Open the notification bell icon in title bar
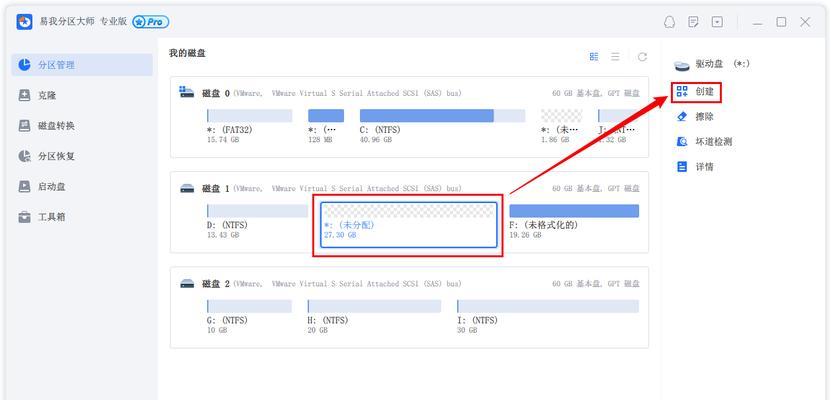The height and width of the screenshot is (400, 831). pyautogui.click(x=670, y=22)
